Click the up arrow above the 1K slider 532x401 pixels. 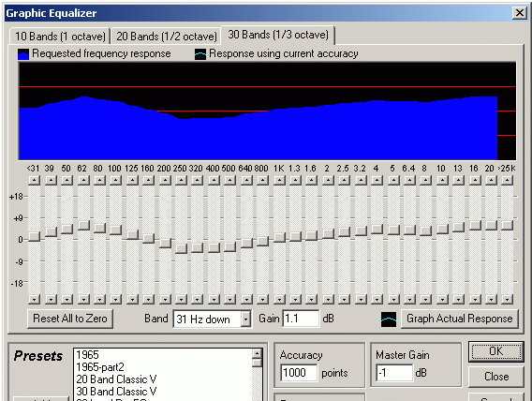[x=279, y=180]
